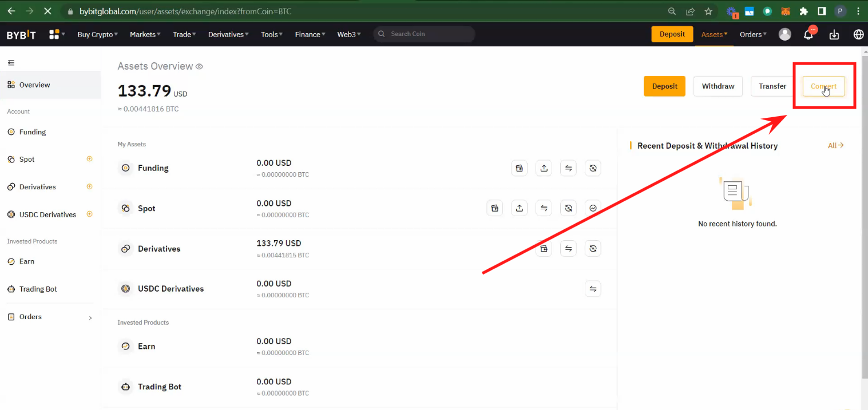Click the withdraw upload icon in Spot row

(519, 208)
